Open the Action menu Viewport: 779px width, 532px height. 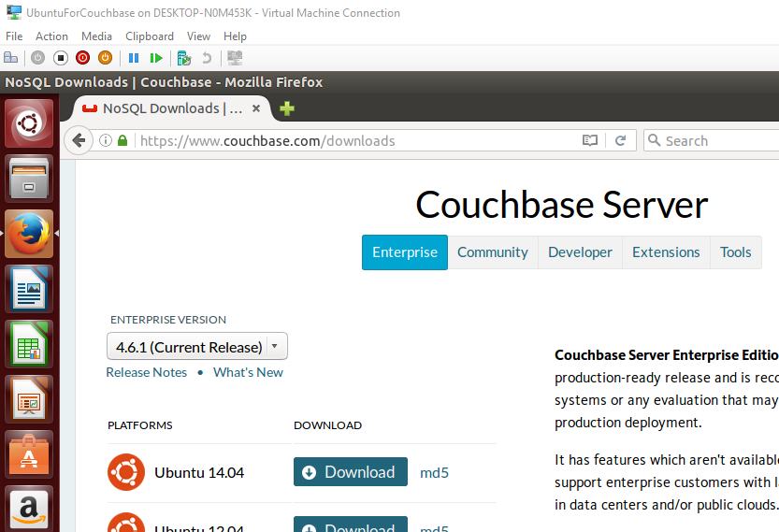point(51,36)
